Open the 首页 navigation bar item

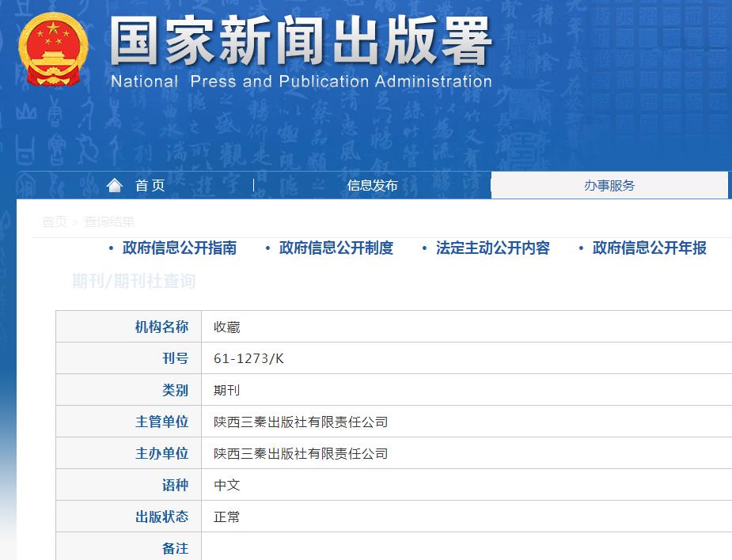click(x=150, y=185)
